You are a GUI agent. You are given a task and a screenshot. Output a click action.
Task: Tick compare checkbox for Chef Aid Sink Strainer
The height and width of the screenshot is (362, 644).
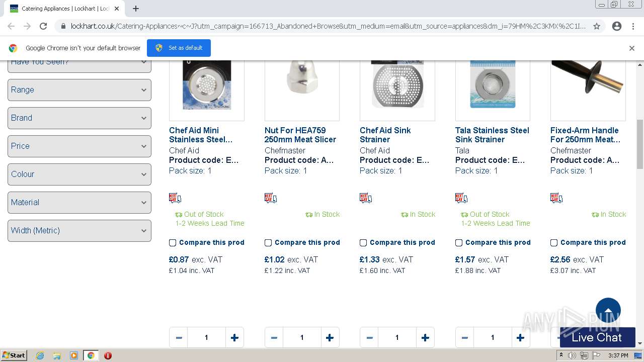[363, 243]
